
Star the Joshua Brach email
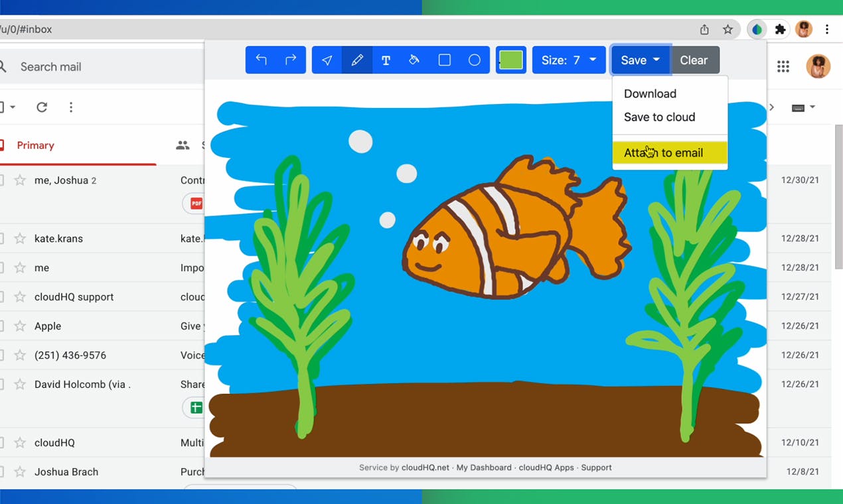tap(21, 472)
